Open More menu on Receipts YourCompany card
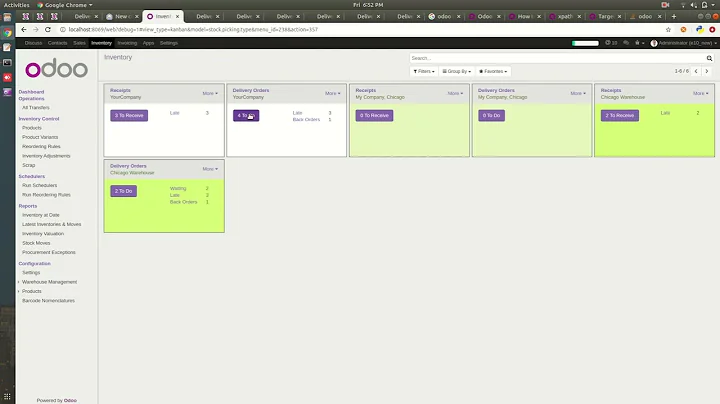Viewport: 720px width, 404px height. [210, 93]
